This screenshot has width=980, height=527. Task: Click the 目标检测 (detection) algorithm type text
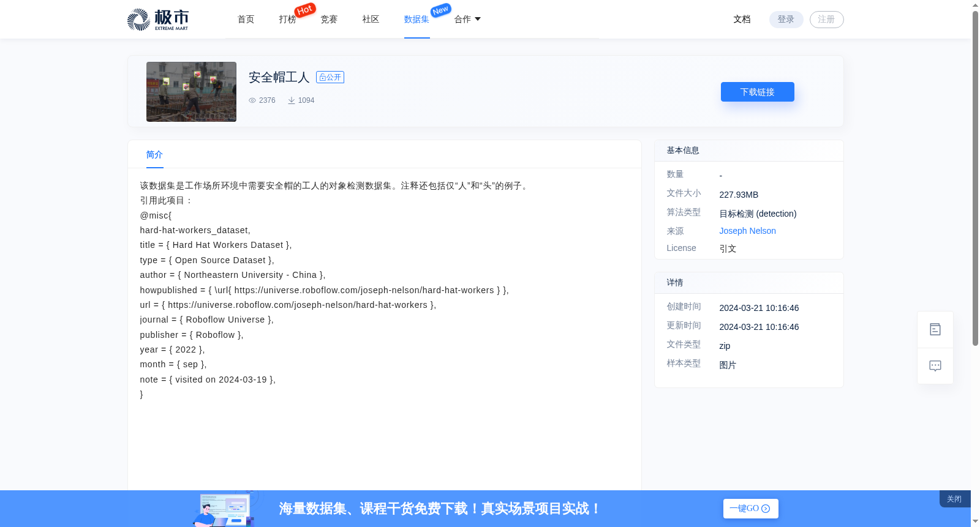point(758,214)
